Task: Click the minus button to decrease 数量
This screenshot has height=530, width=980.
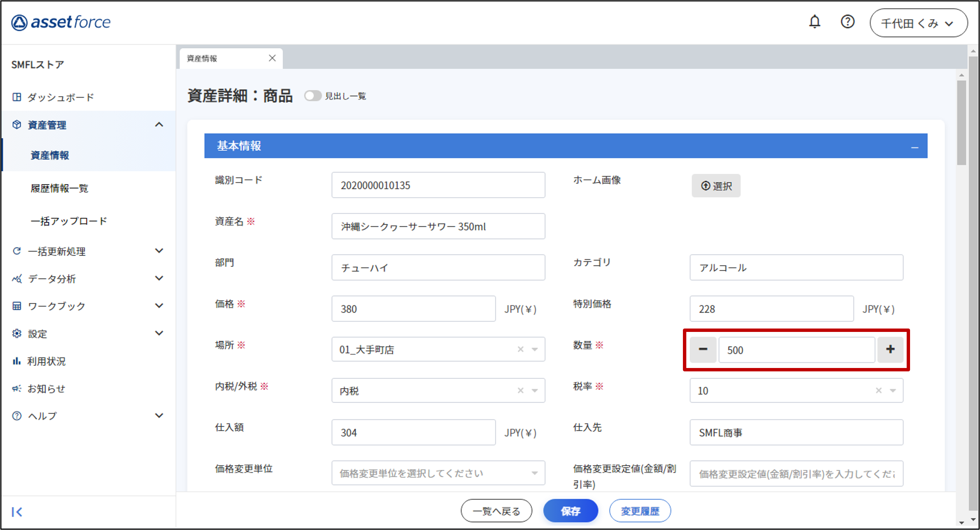Action: point(703,349)
